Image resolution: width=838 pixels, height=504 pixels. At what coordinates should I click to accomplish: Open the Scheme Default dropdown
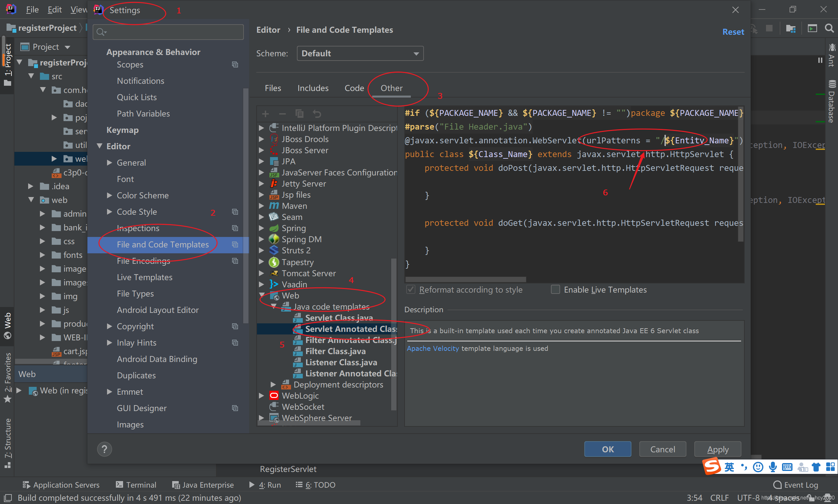[x=360, y=54]
